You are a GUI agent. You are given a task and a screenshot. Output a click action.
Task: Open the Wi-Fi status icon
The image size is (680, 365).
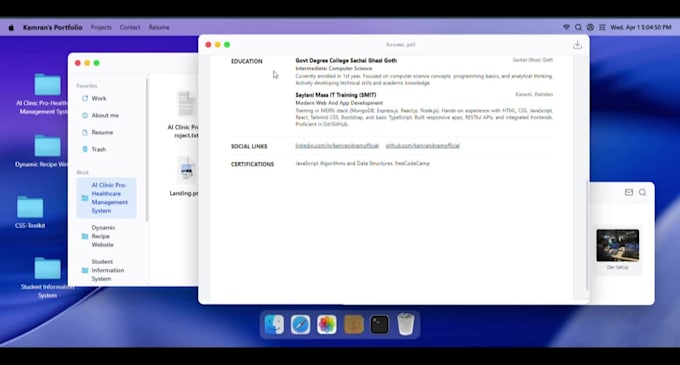tap(566, 27)
